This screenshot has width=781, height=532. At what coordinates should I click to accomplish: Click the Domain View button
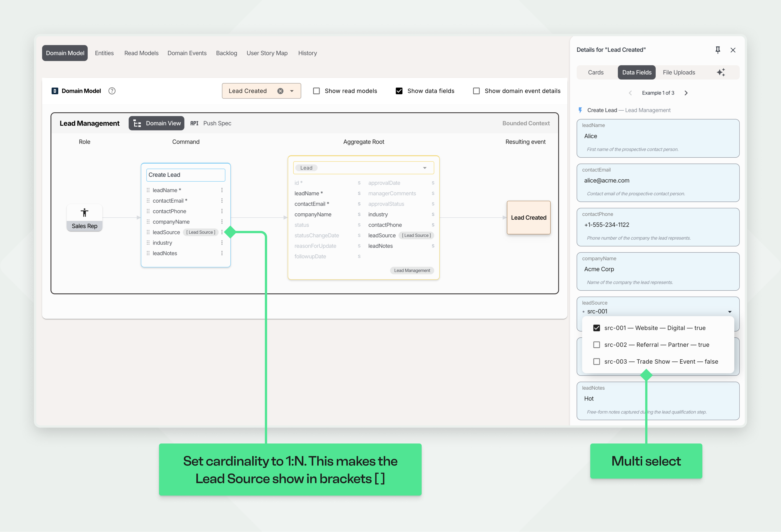pos(156,123)
